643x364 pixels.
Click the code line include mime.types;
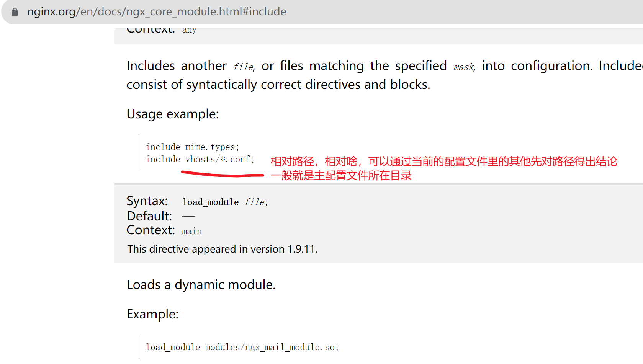coord(192,147)
